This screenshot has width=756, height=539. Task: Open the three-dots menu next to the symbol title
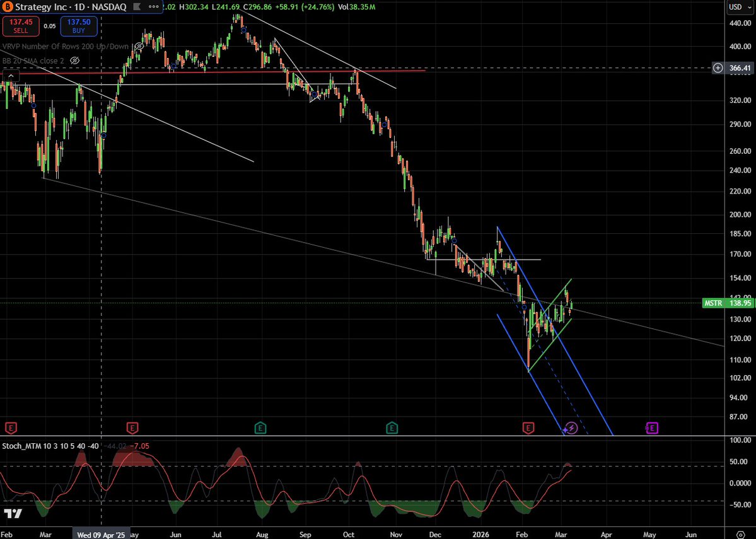(x=153, y=7)
